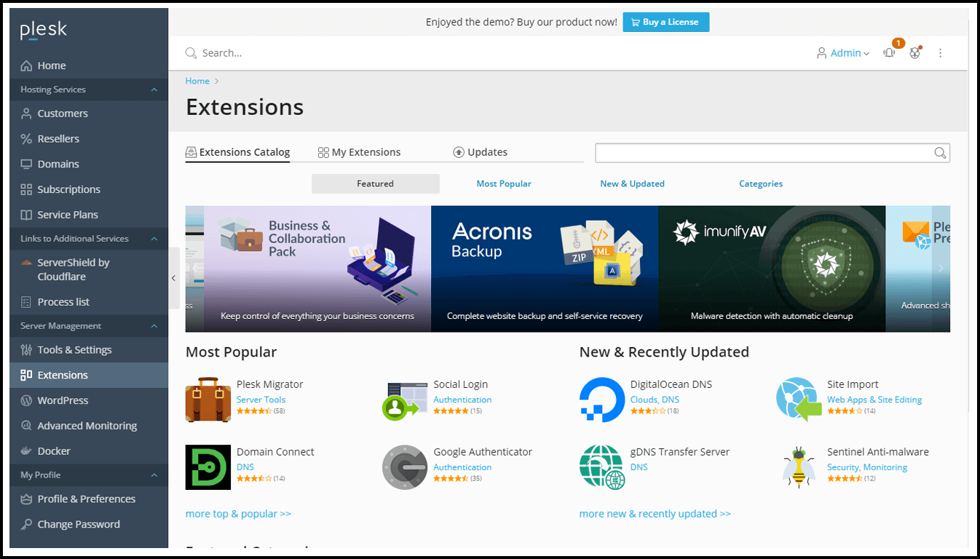Screen dimensions: 980x559
Task: Open the Acronis Backup banner
Action: click(545, 269)
